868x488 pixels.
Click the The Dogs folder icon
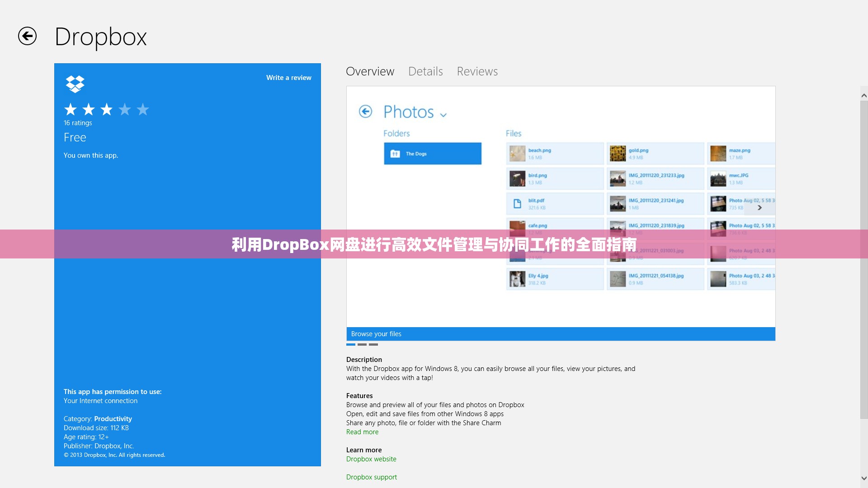click(x=395, y=153)
